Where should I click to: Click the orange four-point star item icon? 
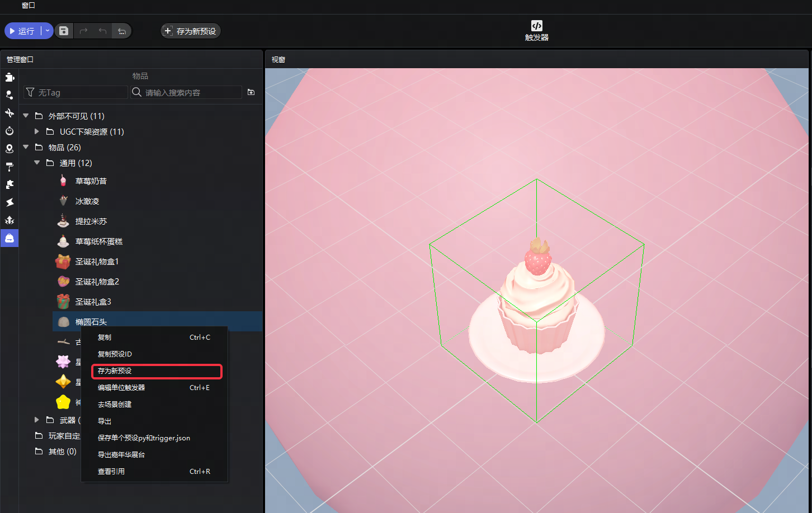click(x=63, y=382)
